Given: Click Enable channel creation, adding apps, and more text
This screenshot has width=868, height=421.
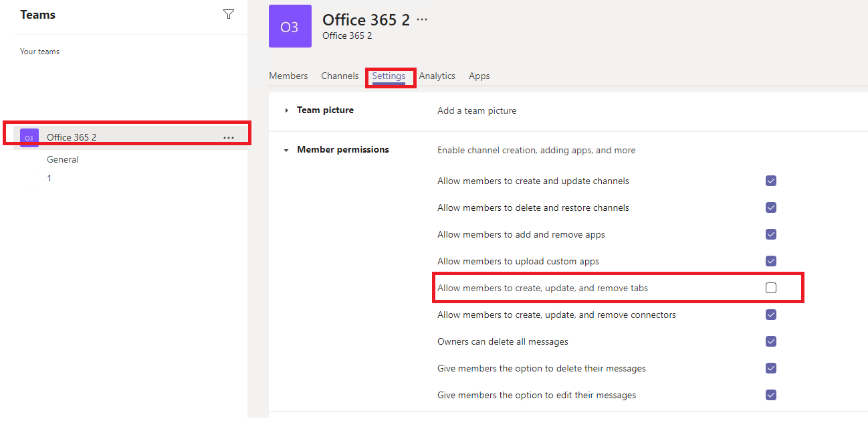Looking at the screenshot, I should 536,150.
